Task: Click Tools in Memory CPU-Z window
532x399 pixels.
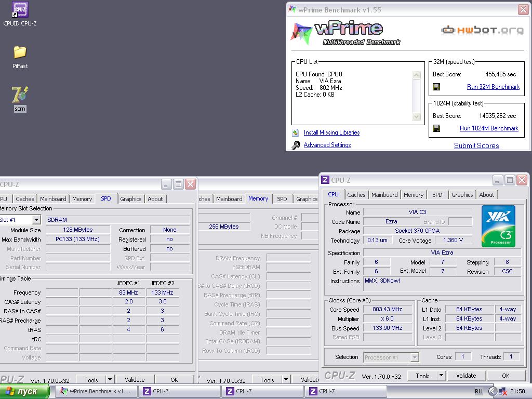Action: (267, 380)
